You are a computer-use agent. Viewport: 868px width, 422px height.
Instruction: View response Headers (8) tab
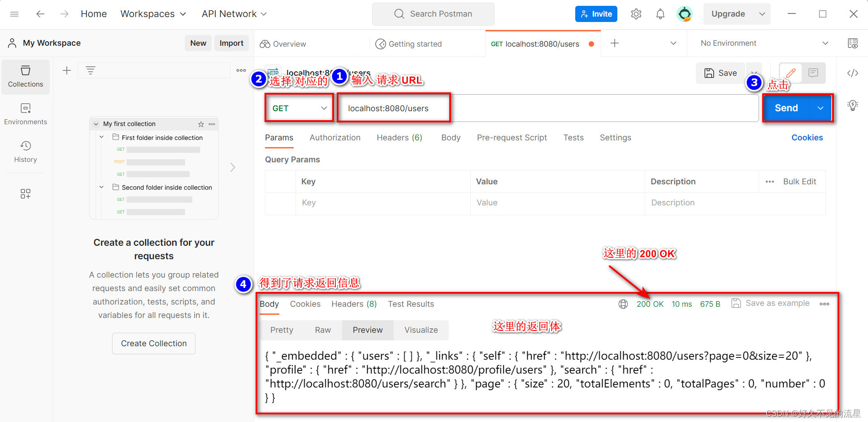click(x=354, y=304)
